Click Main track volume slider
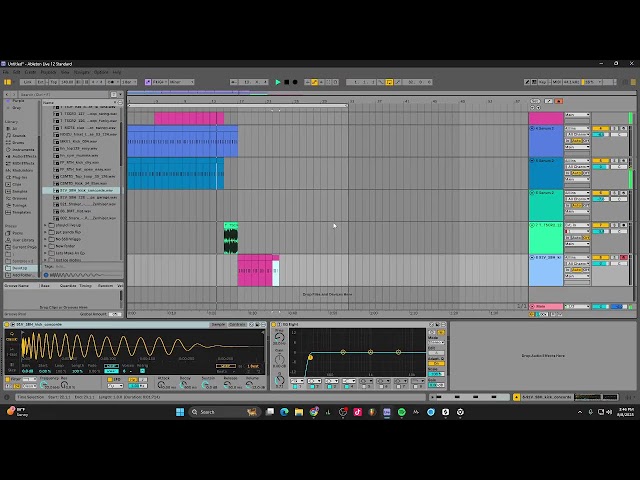 (x=600, y=307)
